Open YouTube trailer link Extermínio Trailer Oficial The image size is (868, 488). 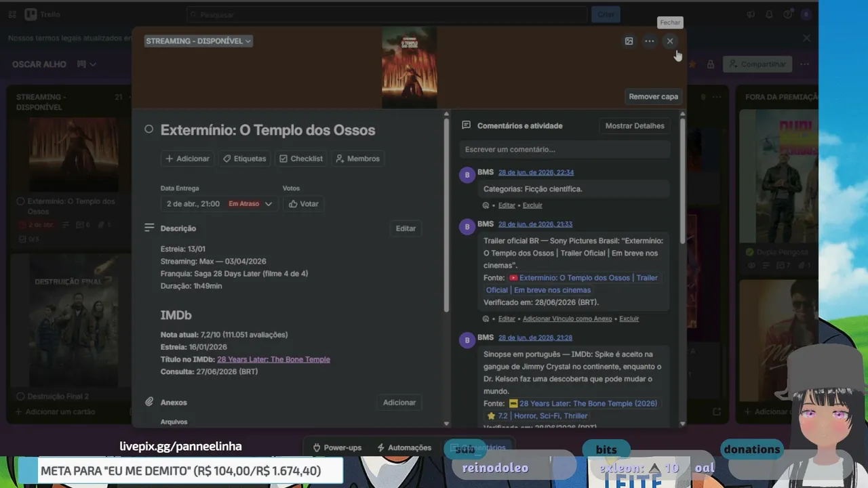pos(572,284)
